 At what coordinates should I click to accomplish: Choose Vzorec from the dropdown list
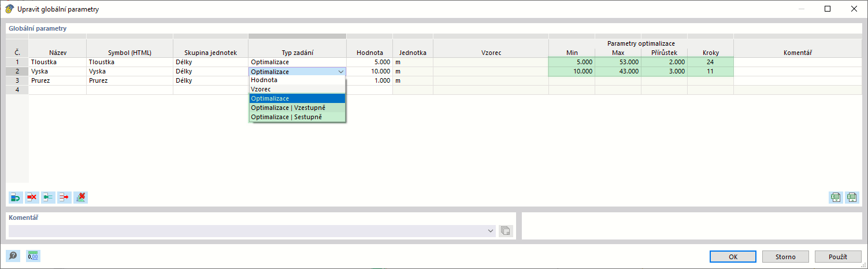point(297,90)
